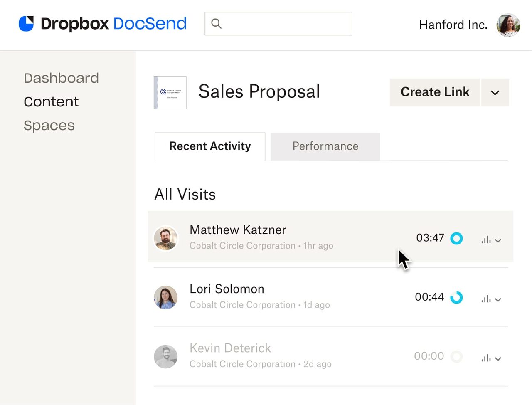Click inside the search input field
532x405 pixels.
[x=278, y=24]
